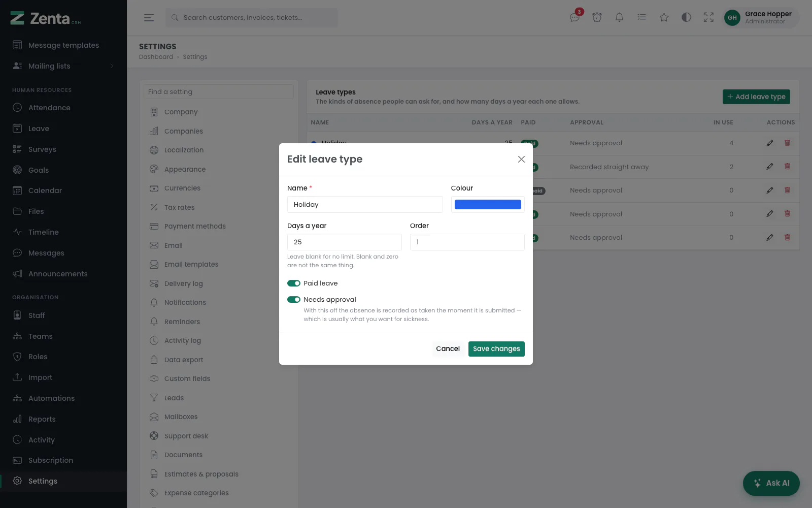Open Automations in the sidebar
Screen dimensions: 812x508
pos(63,398)
